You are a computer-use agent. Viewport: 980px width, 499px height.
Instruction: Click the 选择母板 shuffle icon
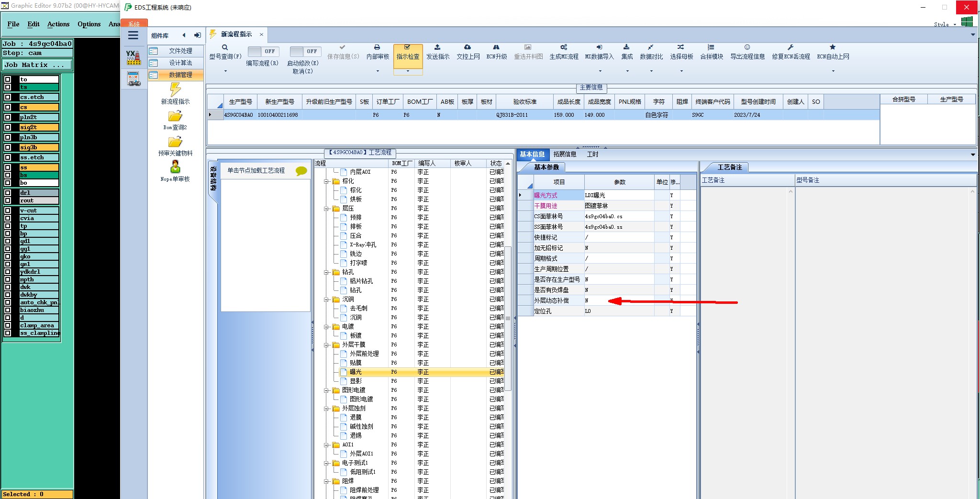click(680, 47)
